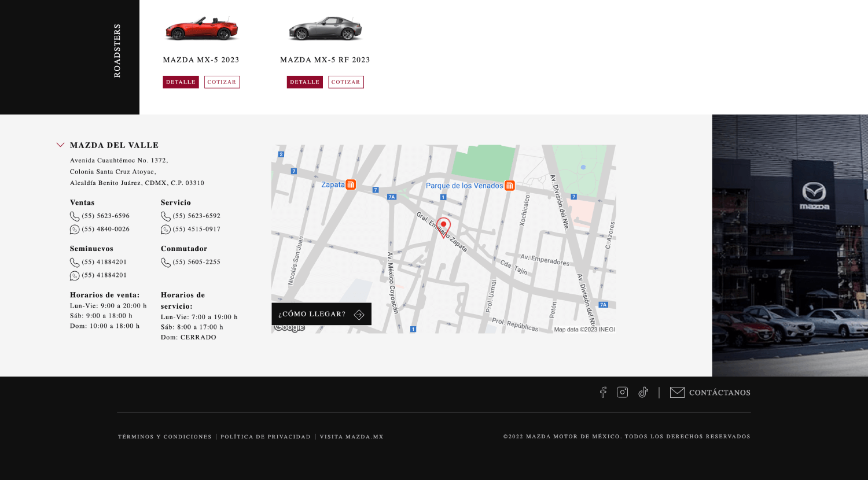Click Cotizar for Mazda MX-5 RF 2023
Image resolution: width=868 pixels, height=480 pixels.
(346, 82)
